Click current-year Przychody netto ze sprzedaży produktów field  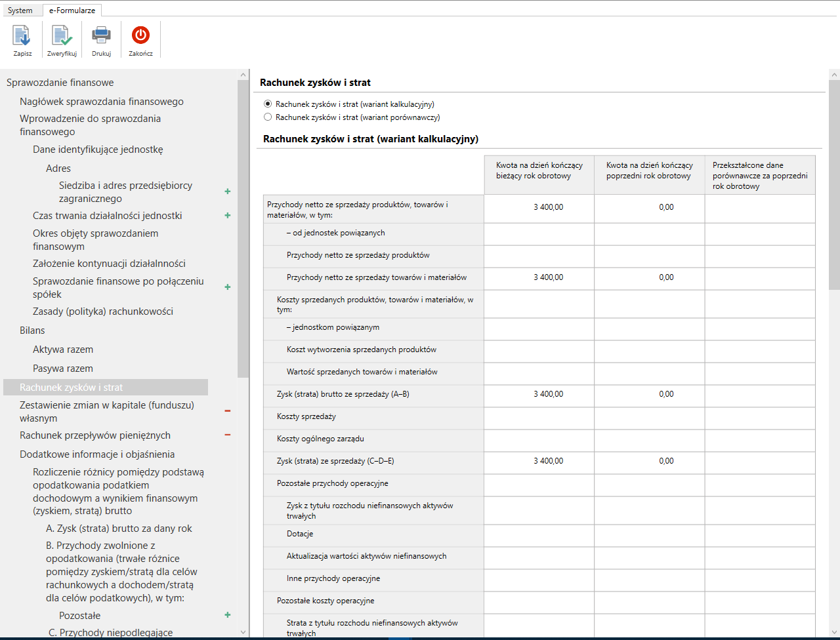(539, 256)
